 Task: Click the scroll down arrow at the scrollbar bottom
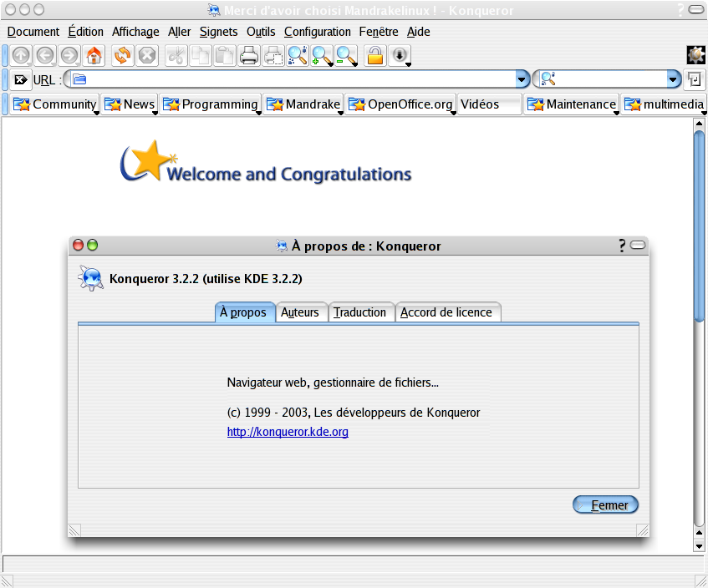pos(699,546)
